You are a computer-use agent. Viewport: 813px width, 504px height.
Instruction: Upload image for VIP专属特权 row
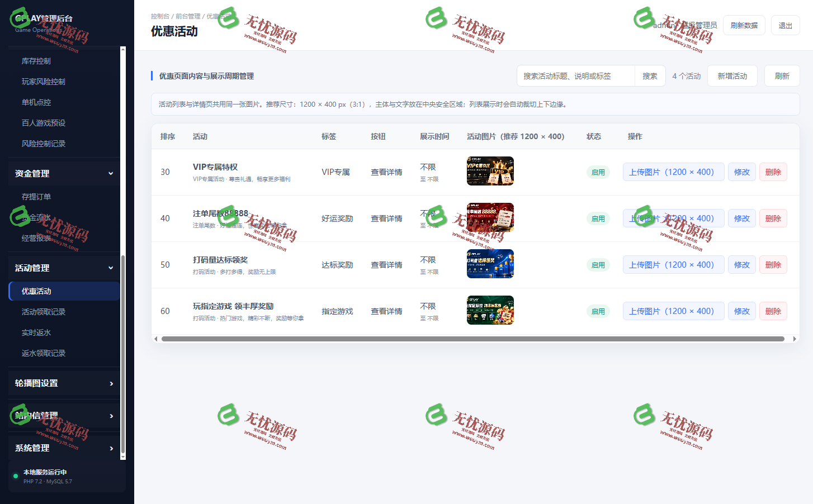coord(673,172)
